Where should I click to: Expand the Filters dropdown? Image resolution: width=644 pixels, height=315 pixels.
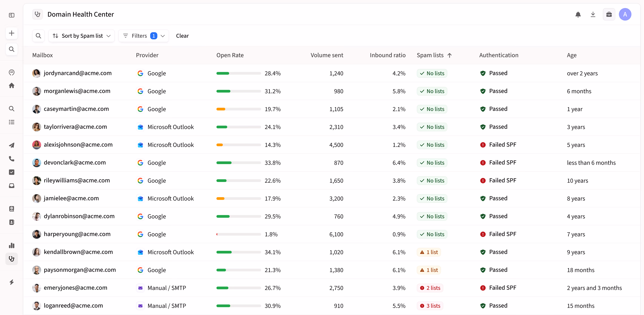144,36
